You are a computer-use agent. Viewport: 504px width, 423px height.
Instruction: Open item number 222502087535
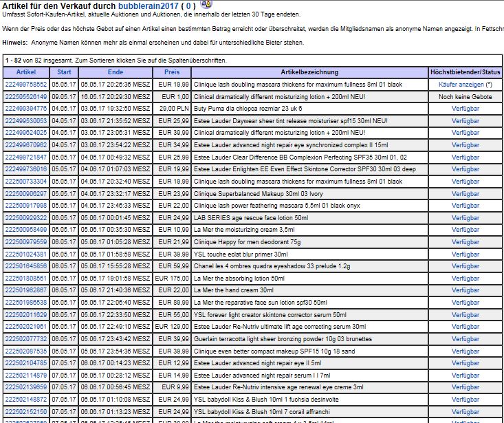point(26,351)
